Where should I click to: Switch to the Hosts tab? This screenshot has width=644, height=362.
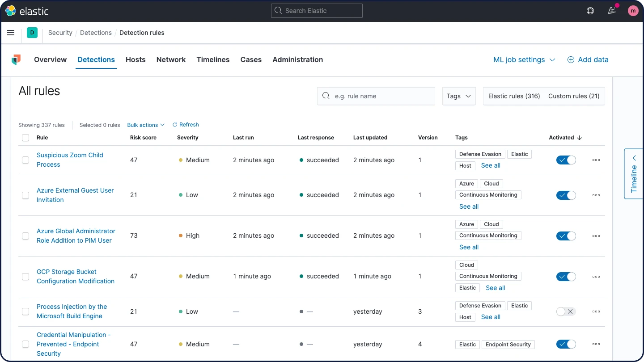[x=136, y=60]
